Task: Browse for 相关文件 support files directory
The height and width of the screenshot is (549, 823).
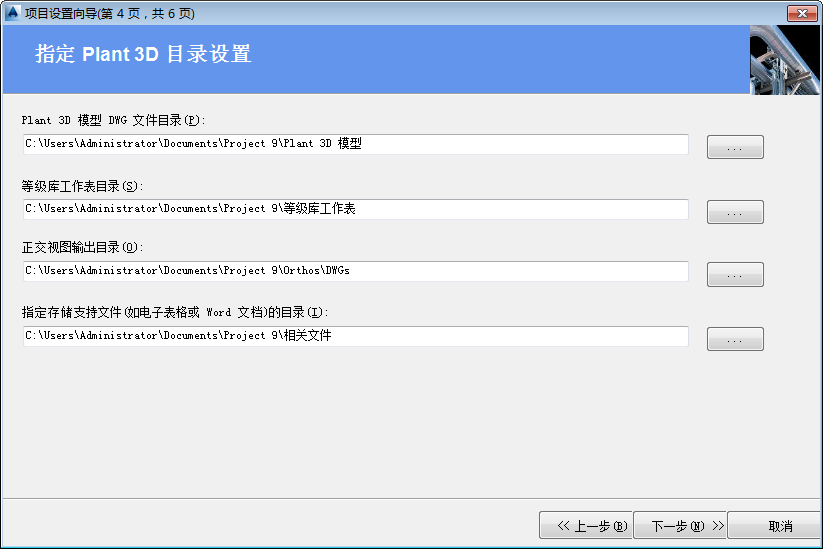Action: click(x=735, y=339)
